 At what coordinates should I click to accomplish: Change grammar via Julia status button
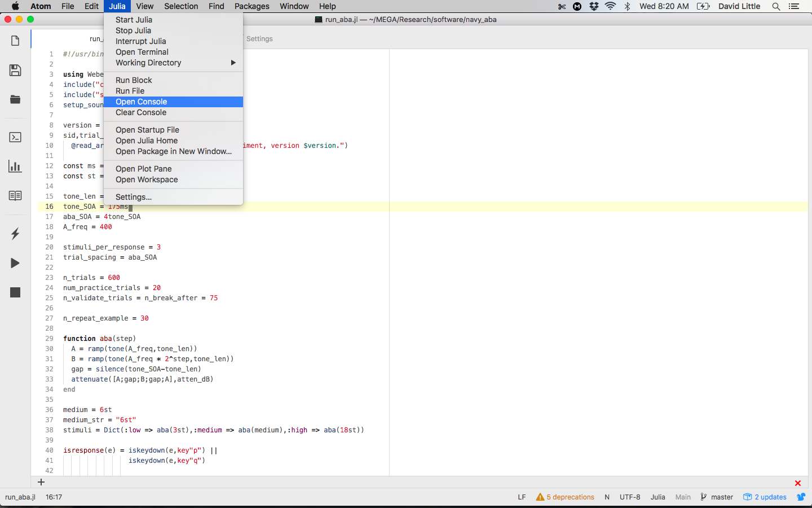(657, 497)
